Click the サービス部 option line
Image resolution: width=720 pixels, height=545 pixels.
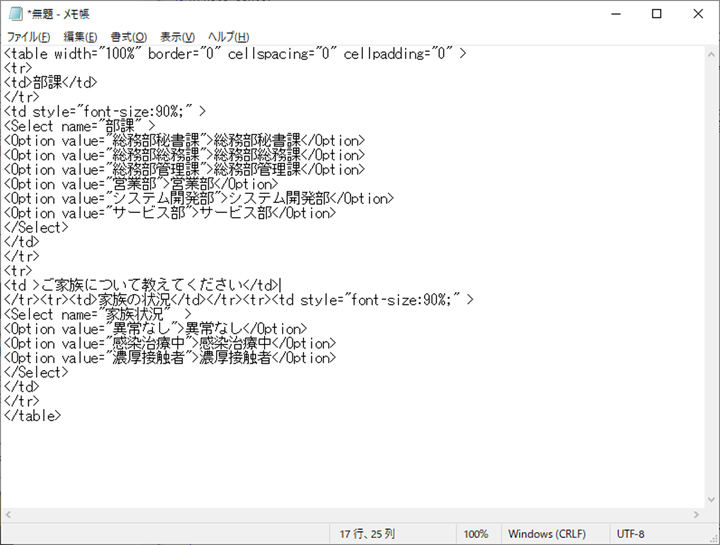click(x=170, y=213)
